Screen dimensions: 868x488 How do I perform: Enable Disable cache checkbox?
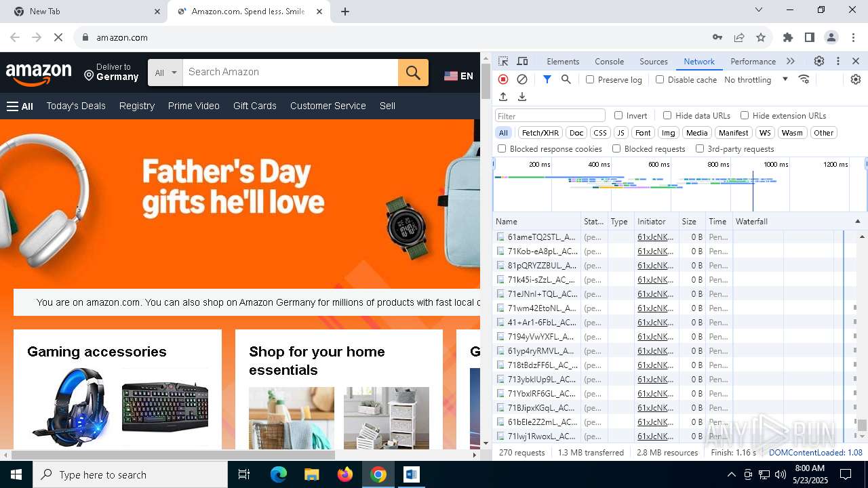(x=660, y=79)
